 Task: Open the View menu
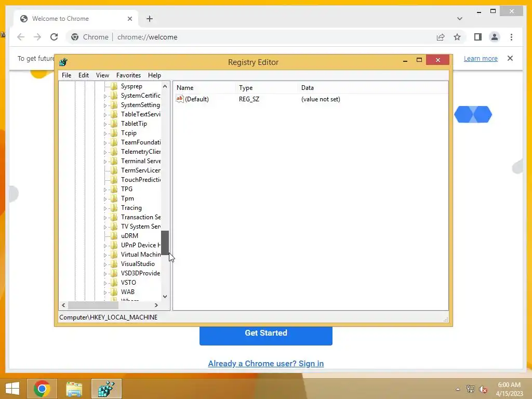point(102,75)
